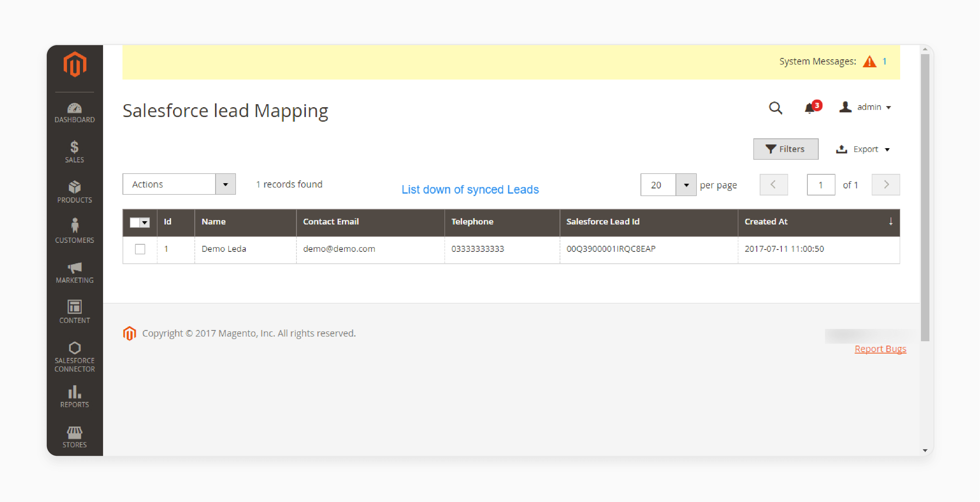Open the mass select dropdown arrow in header
Screen dimensions: 980x502
tap(145, 223)
